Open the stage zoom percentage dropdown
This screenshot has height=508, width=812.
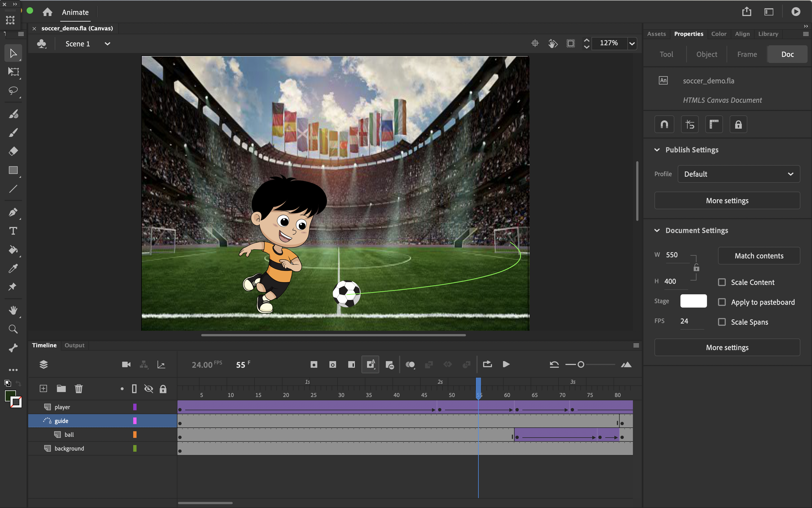632,43
